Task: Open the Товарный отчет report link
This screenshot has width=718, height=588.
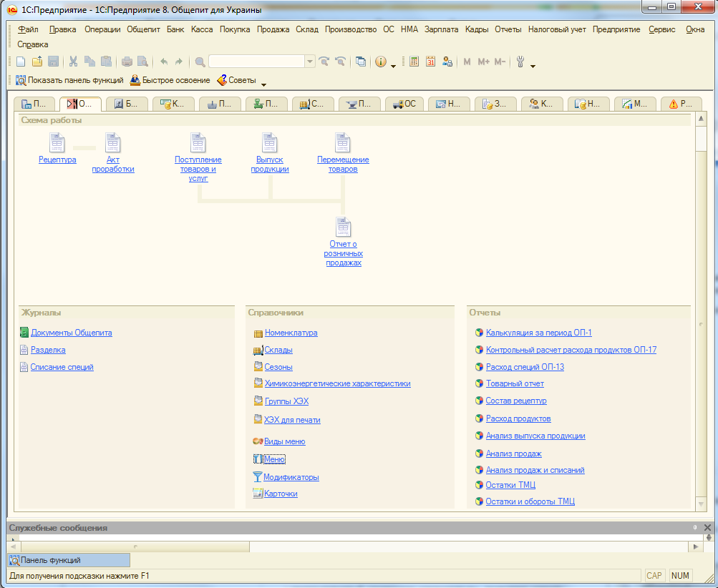Action: click(x=515, y=383)
